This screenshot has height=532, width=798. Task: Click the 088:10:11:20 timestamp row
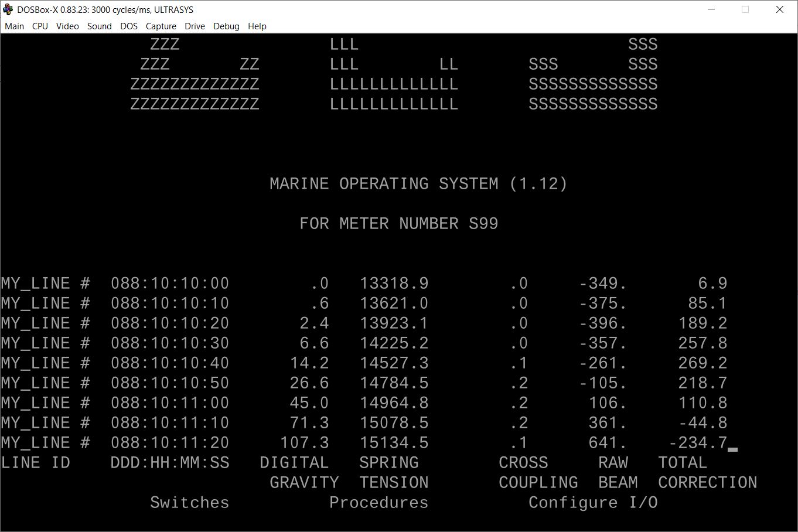(170, 443)
